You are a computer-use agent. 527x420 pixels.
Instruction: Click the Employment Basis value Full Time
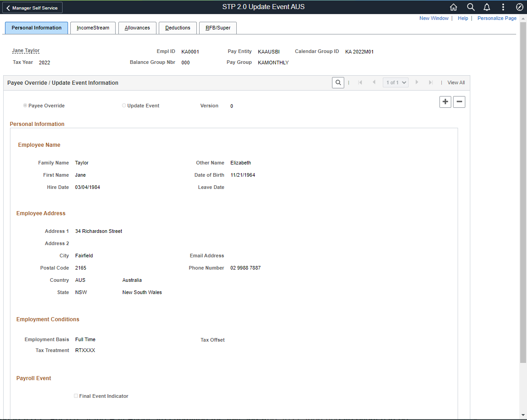(x=85, y=339)
